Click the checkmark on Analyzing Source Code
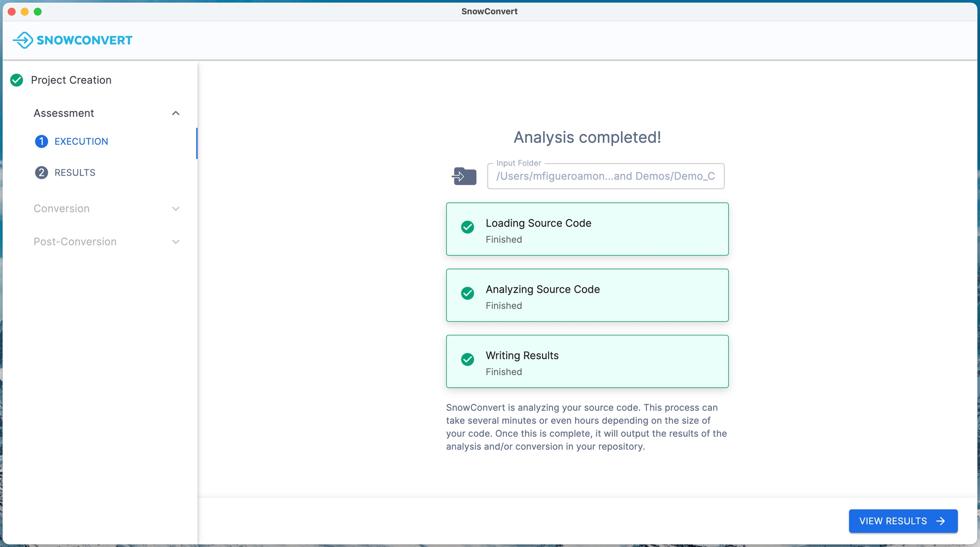The height and width of the screenshot is (547, 980). [467, 293]
